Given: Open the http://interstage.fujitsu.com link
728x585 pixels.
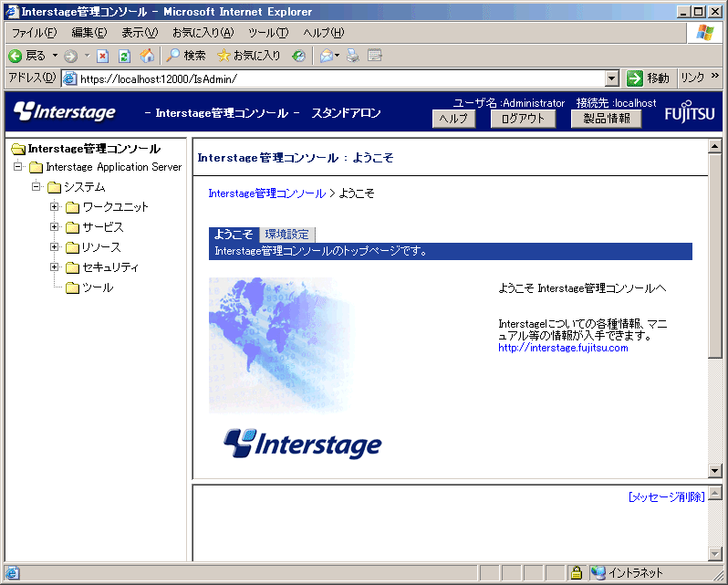Looking at the screenshot, I should point(563,348).
